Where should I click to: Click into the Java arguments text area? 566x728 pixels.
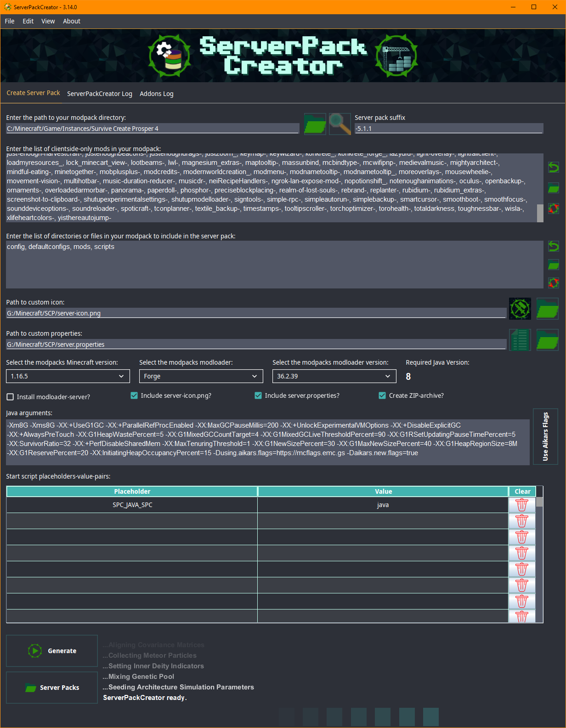267,442
